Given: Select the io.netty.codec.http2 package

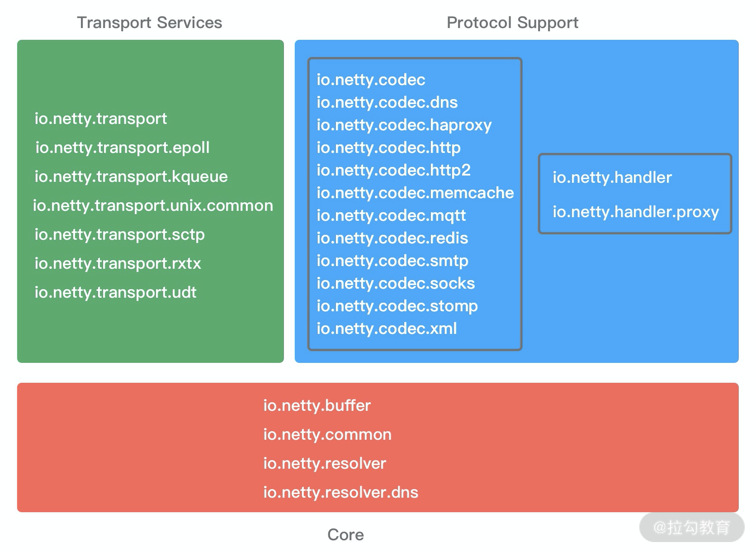Looking at the screenshot, I should click(393, 170).
